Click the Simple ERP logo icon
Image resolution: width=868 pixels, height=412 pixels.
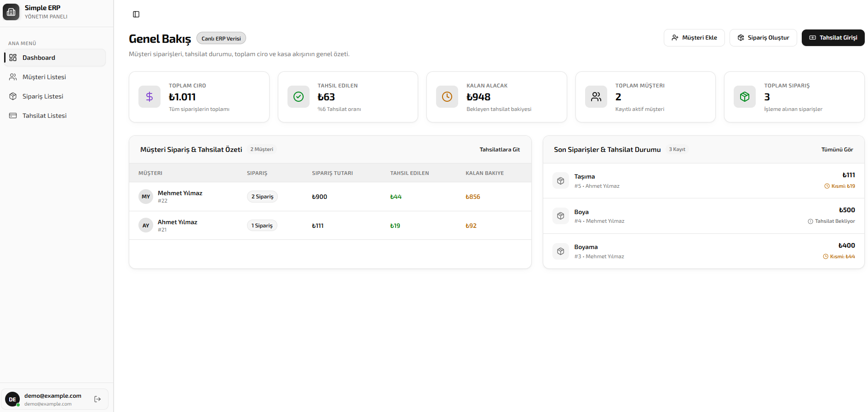click(x=11, y=12)
